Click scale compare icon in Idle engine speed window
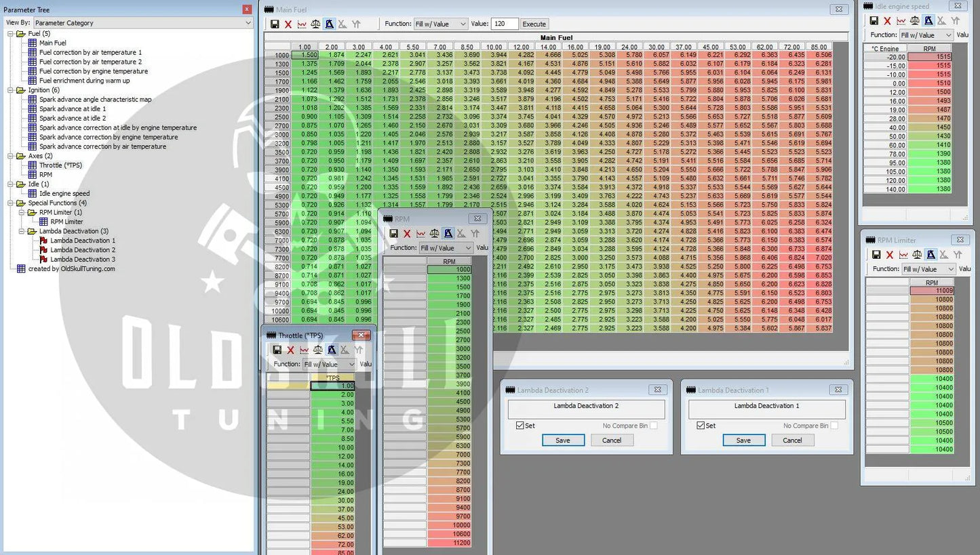 coord(915,21)
